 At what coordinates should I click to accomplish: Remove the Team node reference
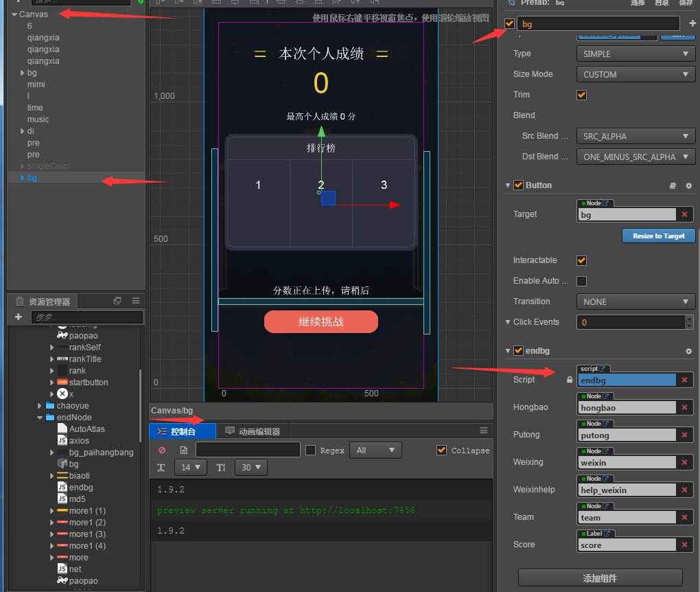[684, 517]
